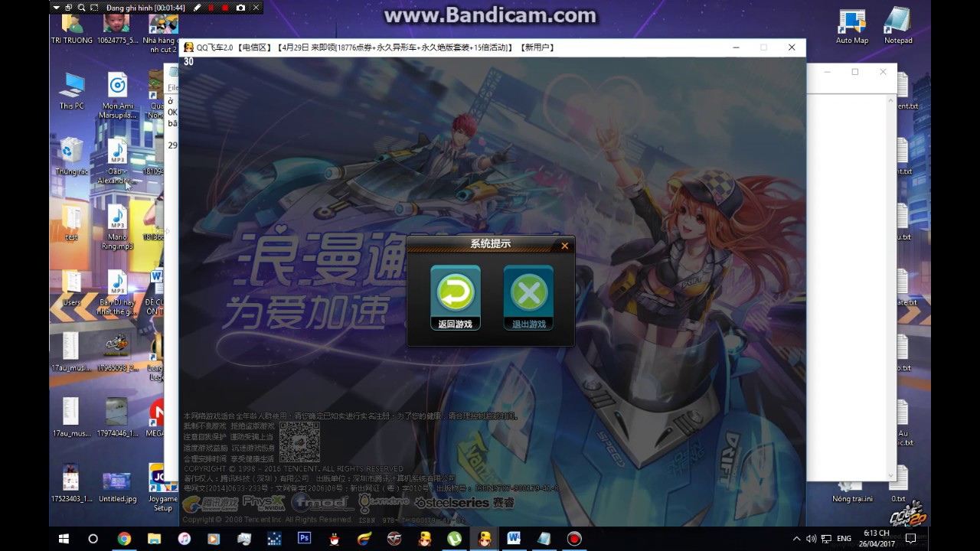980x551 pixels.
Task: Select Nông trại.ini desktop file
Action: (x=852, y=492)
